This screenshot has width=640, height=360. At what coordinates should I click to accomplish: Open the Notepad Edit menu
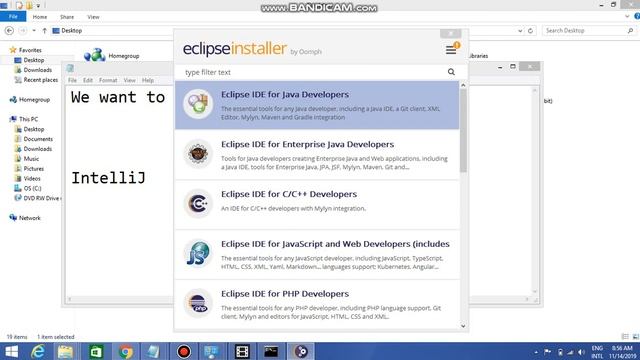pyautogui.click(x=88, y=80)
